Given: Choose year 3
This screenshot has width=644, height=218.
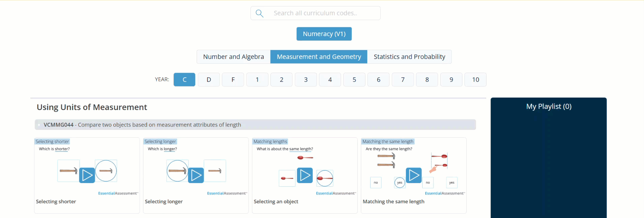Looking at the screenshot, I should click(x=306, y=80).
